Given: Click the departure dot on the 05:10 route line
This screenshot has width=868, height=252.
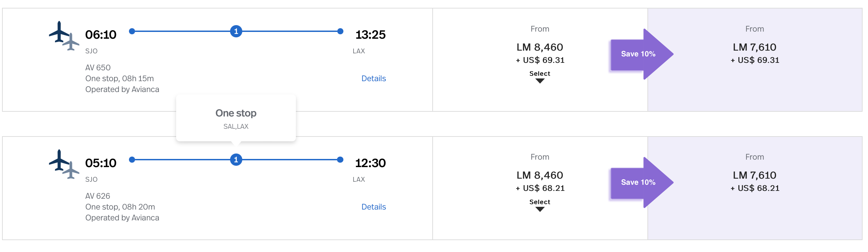Looking at the screenshot, I should click(x=132, y=160).
